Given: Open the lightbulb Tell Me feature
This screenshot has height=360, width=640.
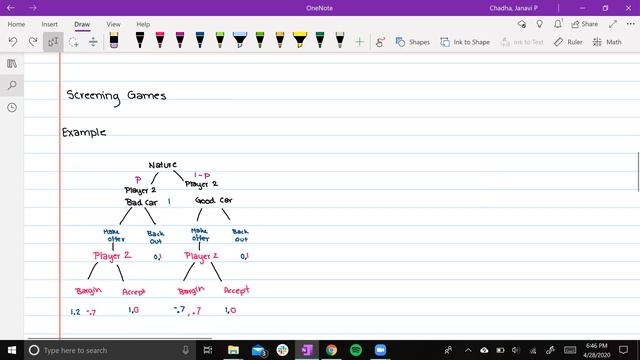Looking at the screenshot, I should tap(540, 24).
